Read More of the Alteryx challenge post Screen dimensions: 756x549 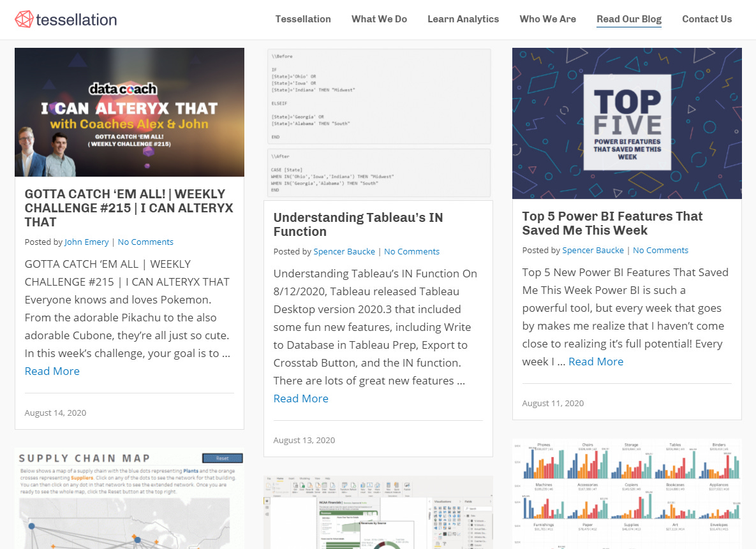52,371
